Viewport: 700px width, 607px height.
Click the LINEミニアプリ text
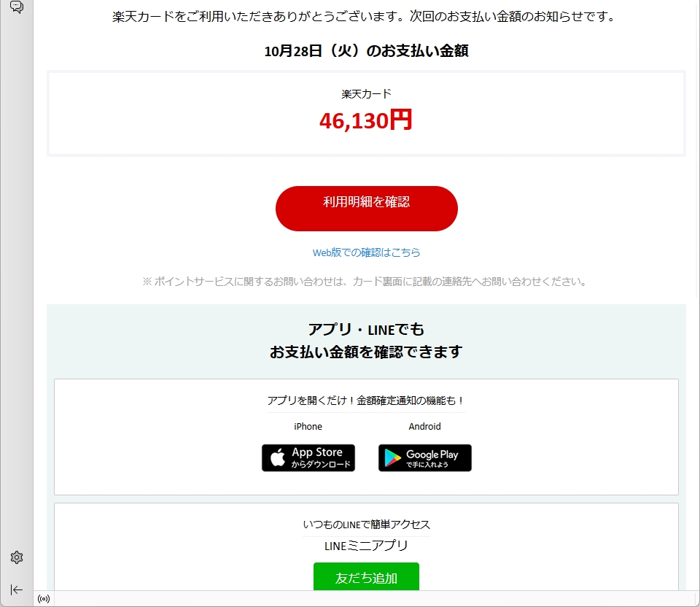coord(366,546)
